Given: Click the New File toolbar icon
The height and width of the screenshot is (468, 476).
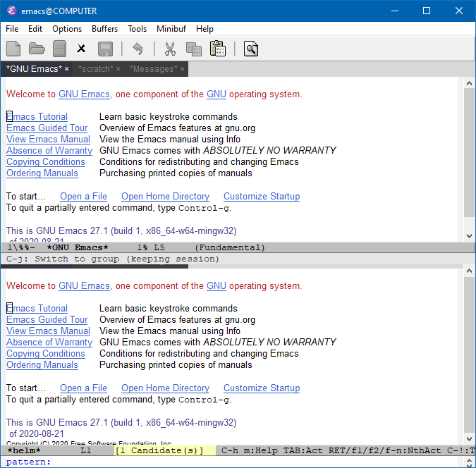Looking at the screenshot, I should [x=13, y=49].
